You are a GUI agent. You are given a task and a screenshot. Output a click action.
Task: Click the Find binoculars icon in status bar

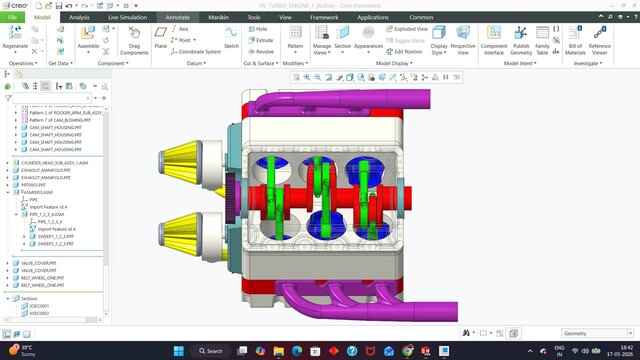click(466, 333)
